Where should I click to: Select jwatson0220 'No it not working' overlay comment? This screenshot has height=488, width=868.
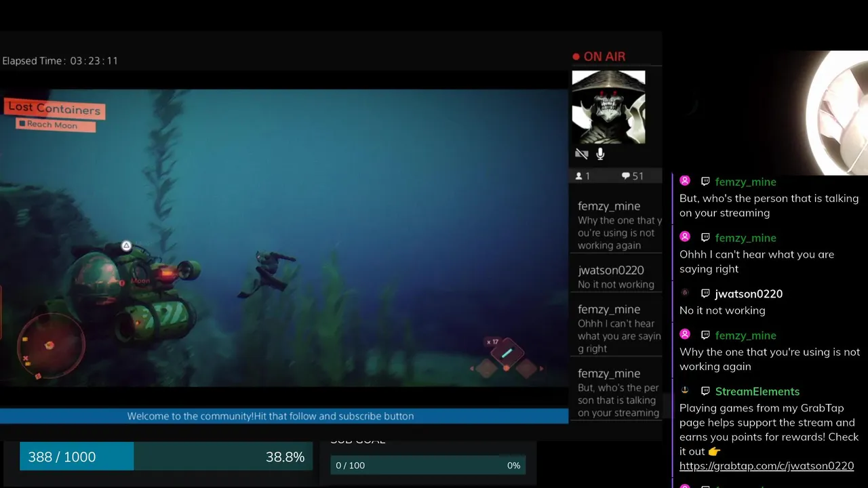(616, 277)
